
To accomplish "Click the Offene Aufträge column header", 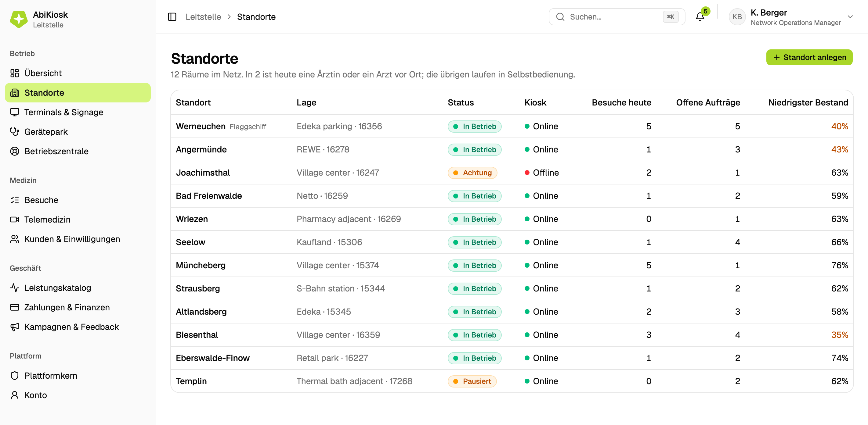I will click(708, 103).
